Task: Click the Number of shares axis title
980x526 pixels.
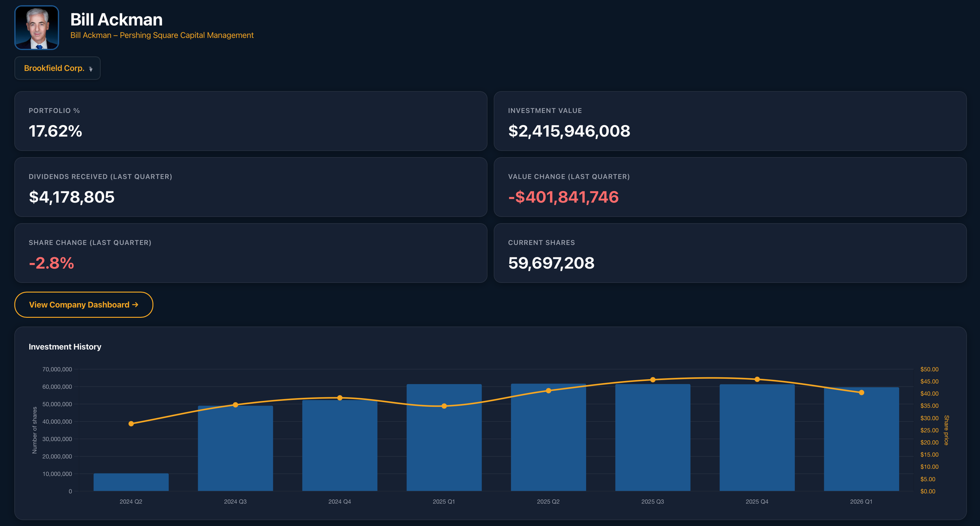Action: coord(34,430)
